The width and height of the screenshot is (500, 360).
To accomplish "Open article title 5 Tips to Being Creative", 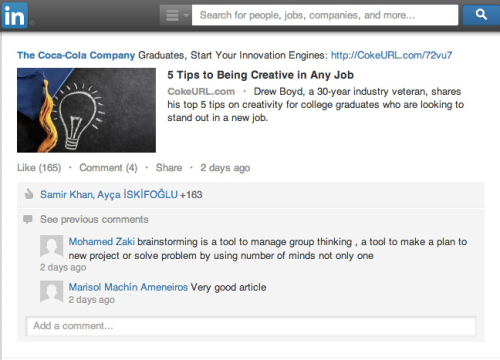I will click(x=260, y=75).
